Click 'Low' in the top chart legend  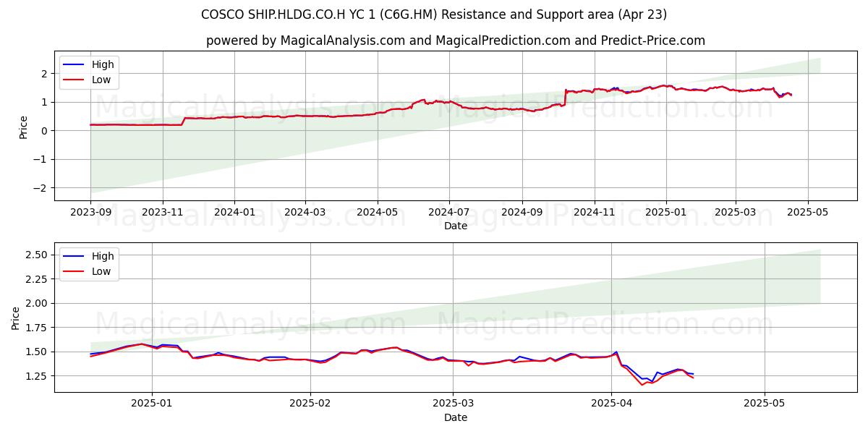pyautogui.click(x=101, y=80)
